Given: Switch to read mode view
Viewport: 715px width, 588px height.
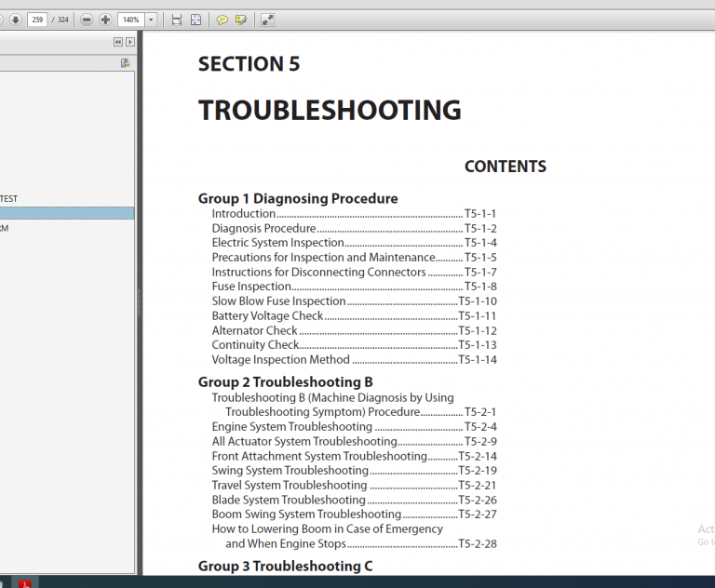Looking at the screenshot, I should point(267,20).
